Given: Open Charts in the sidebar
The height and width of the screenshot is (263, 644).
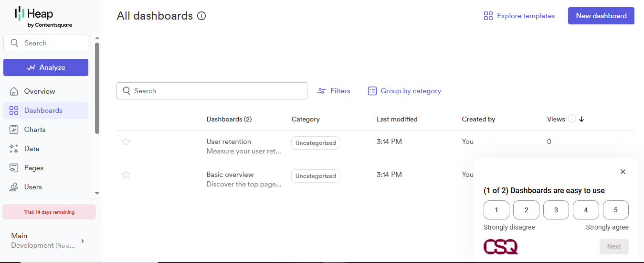Looking at the screenshot, I should (46, 130).
